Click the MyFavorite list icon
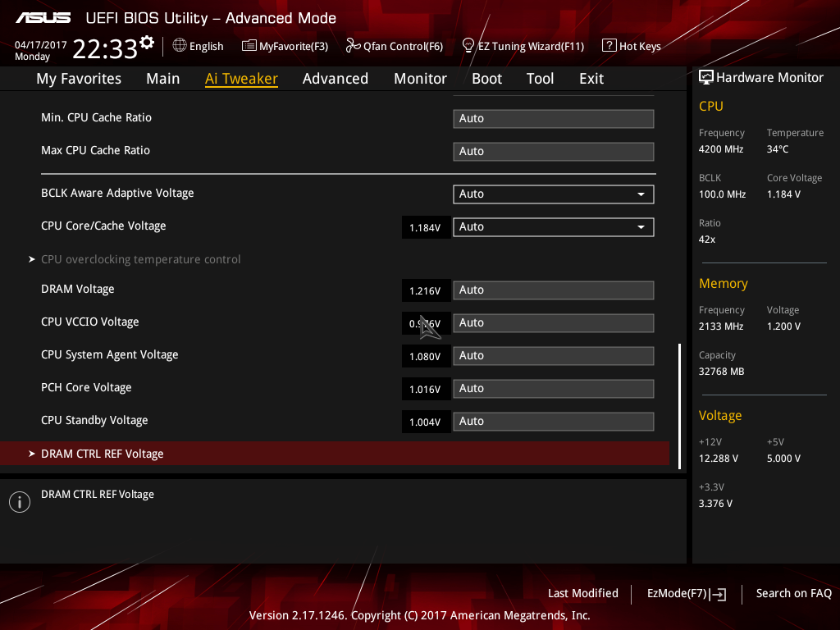 point(249,46)
